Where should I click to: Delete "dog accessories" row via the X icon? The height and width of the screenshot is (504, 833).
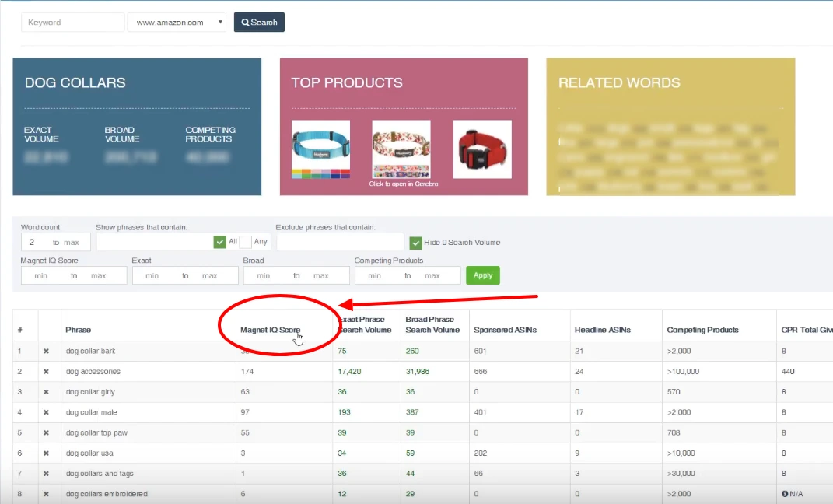point(46,371)
